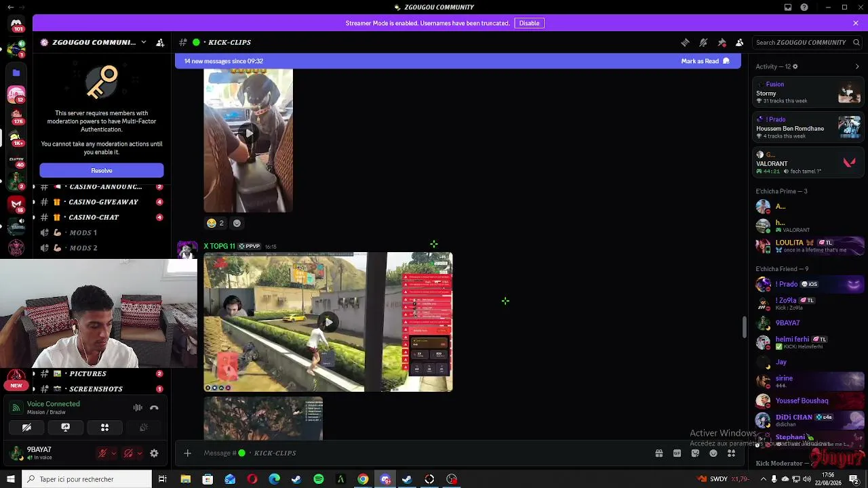This screenshot has height=488, width=868.
Task: Share your screen in voice panel
Action: tap(66, 428)
